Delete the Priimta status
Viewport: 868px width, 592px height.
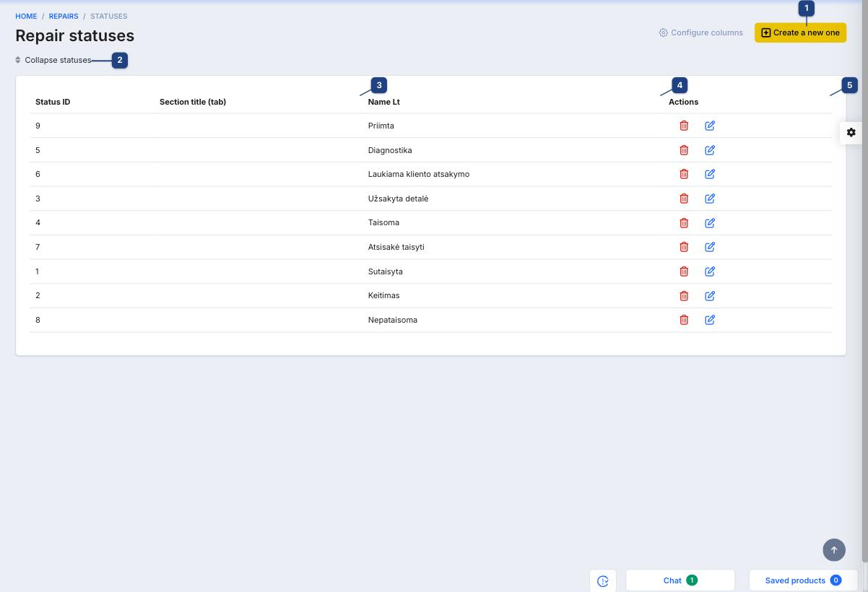click(x=684, y=126)
